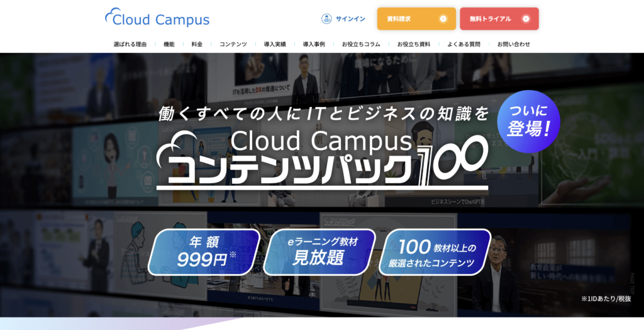Viewport: 644px width, 330px height.
Task: Click the arrow icon in 無料トライアル button
Action: 526,19
